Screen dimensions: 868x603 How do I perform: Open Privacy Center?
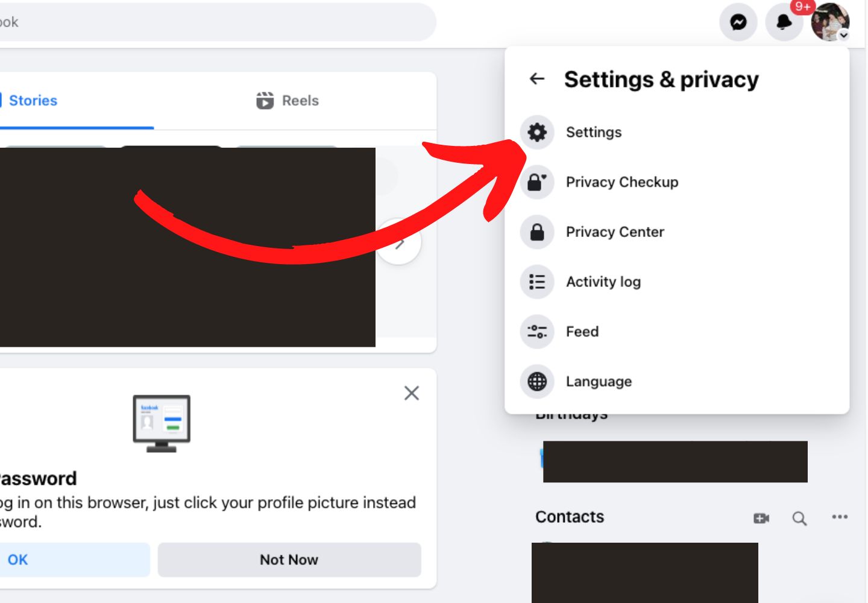click(677, 232)
